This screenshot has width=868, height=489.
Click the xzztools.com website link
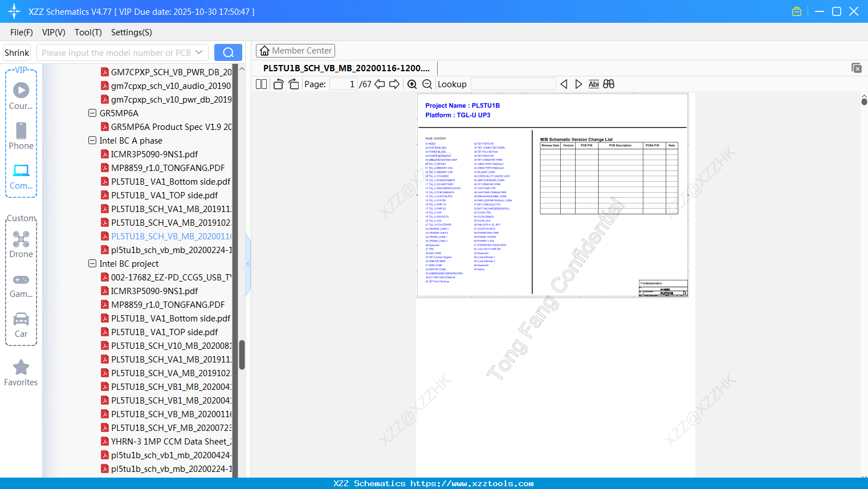(x=472, y=483)
